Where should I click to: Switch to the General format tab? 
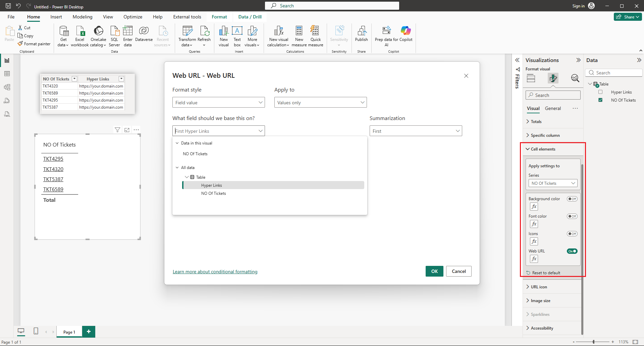(x=553, y=108)
